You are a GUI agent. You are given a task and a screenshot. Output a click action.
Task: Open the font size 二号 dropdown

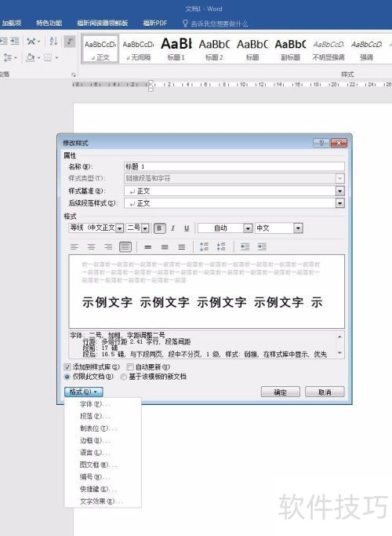(145, 228)
